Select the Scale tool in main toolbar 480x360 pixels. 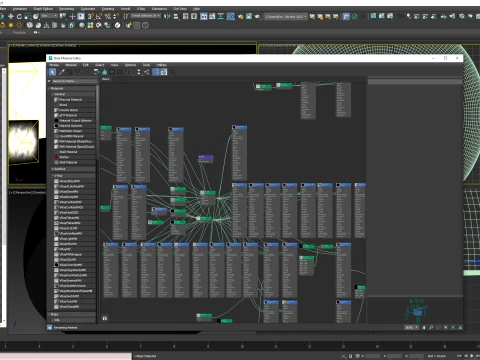coord(27,16)
